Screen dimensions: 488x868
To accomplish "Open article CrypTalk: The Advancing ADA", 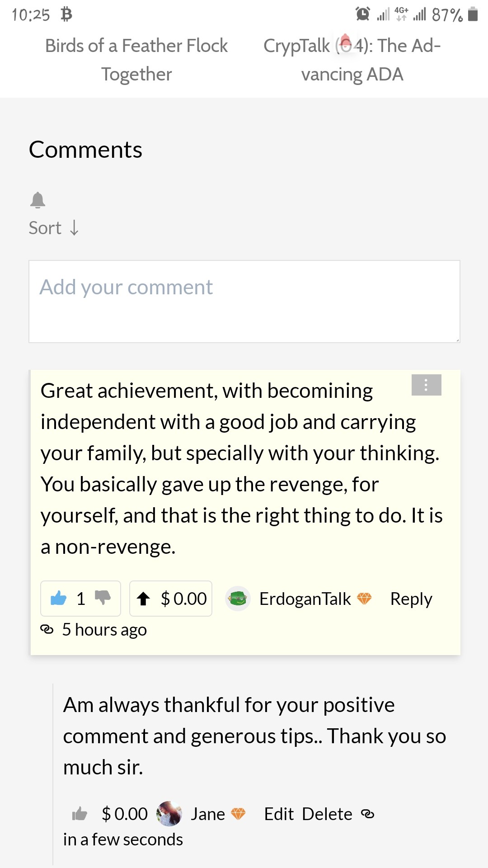I will point(352,60).
